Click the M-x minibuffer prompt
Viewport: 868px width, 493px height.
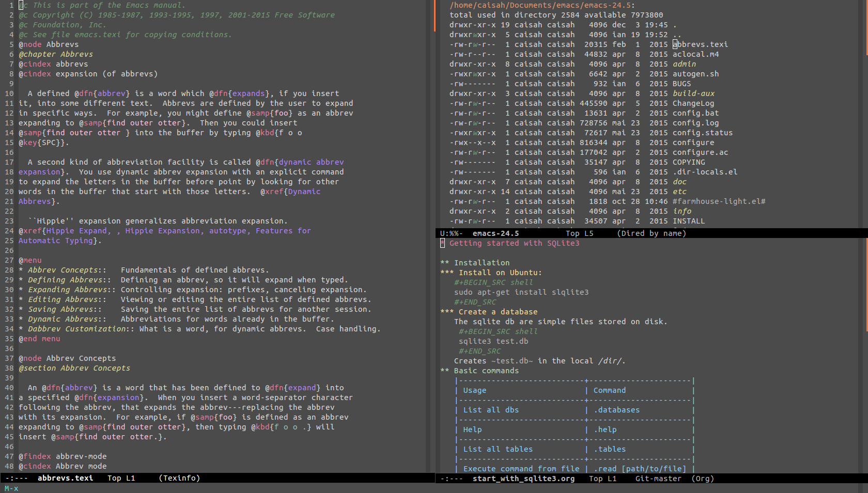click(11, 488)
